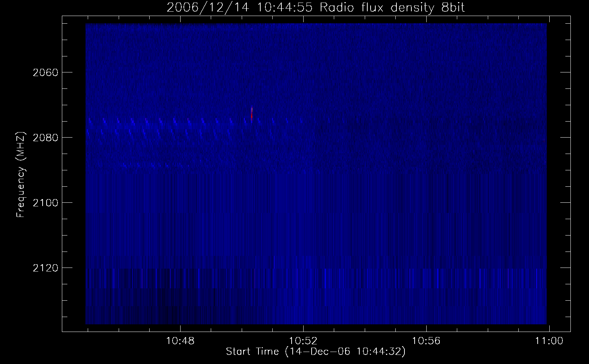Click the 2120 frequency tick label
Screen dimensions: 589x364
(46, 268)
